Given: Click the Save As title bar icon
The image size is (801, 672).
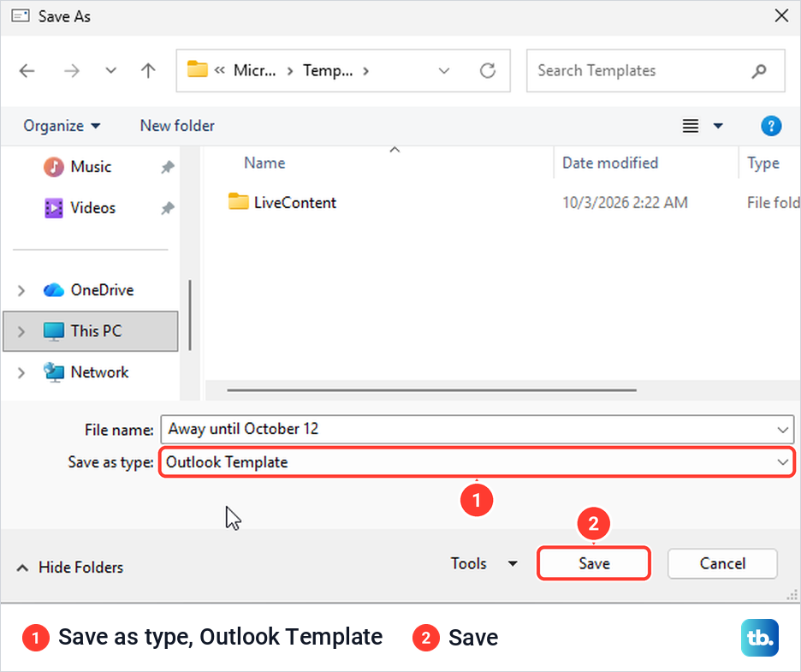Looking at the screenshot, I should (21, 16).
